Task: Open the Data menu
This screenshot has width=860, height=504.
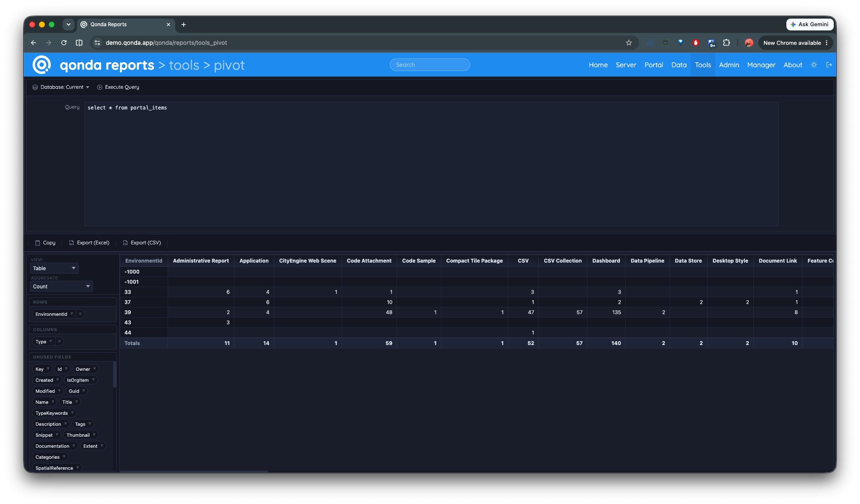Action: (679, 65)
